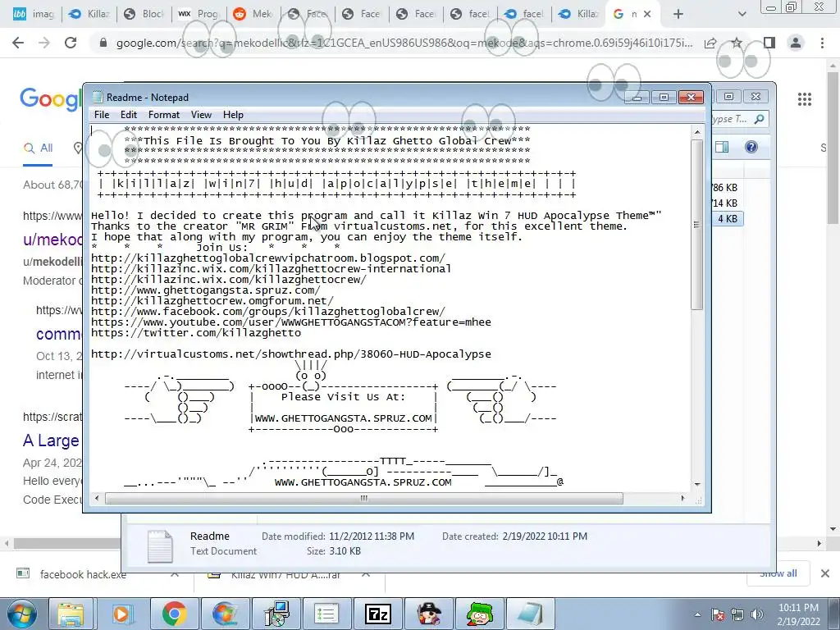Expand options arrow for Killaz Win7 HUD rar download

[x=365, y=574]
